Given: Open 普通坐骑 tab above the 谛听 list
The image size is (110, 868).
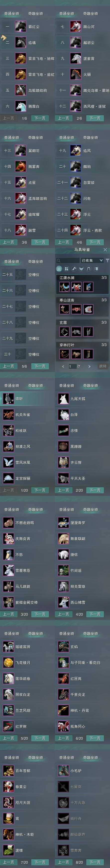Looking at the screenshot, I should coord(11,386).
